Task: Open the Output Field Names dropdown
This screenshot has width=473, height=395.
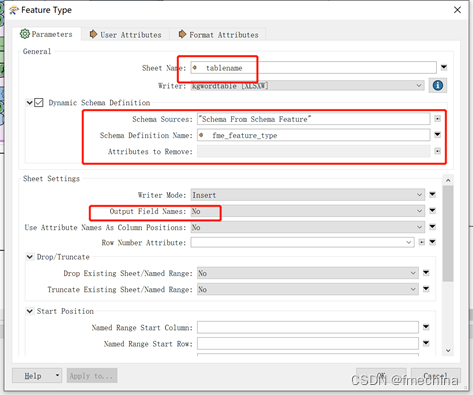Action: point(307,211)
